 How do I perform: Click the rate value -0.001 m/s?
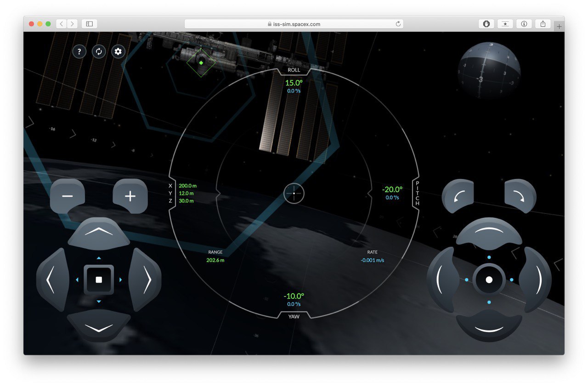point(373,260)
